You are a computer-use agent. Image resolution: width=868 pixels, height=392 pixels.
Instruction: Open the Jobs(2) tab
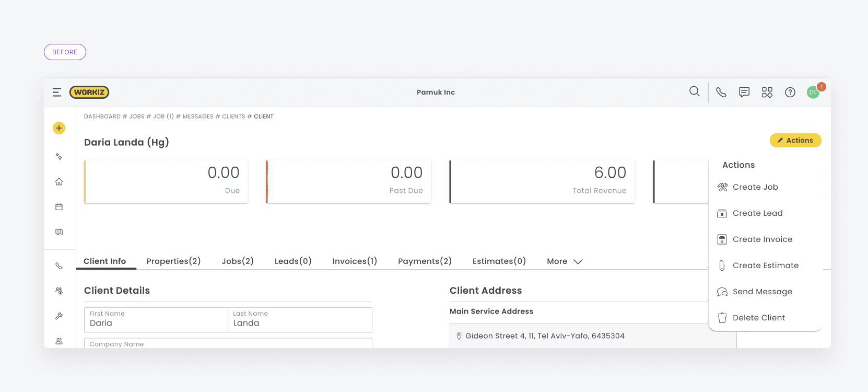pyautogui.click(x=238, y=261)
